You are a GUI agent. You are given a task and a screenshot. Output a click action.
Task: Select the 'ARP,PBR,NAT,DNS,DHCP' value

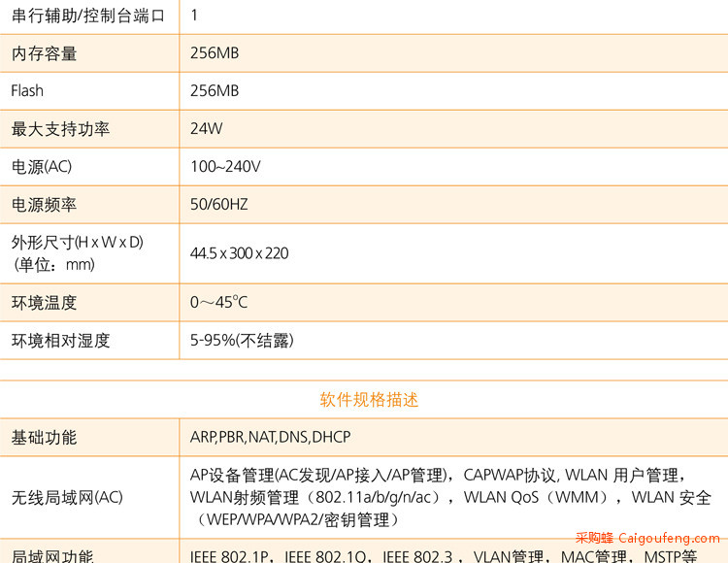pos(270,437)
